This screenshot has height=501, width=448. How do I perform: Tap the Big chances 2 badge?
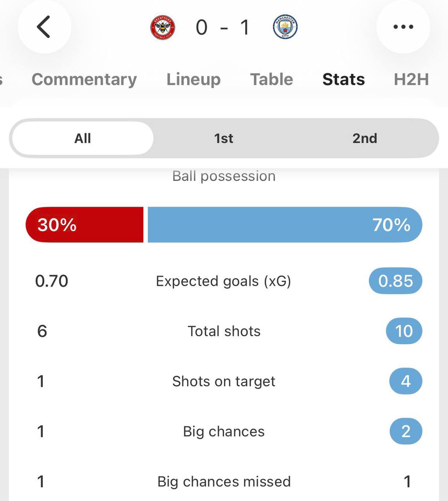click(406, 431)
